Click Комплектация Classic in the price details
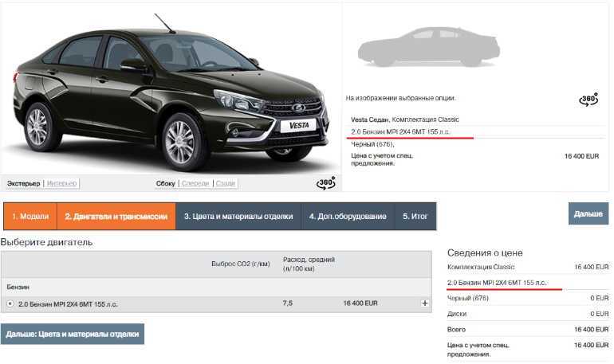614x364 pixels. (481, 267)
